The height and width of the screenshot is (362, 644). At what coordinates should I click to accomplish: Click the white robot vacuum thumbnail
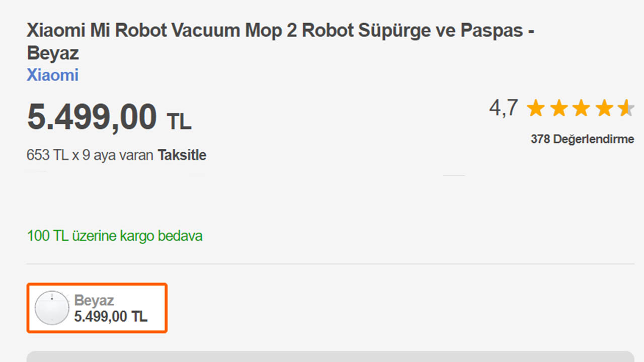point(51,308)
